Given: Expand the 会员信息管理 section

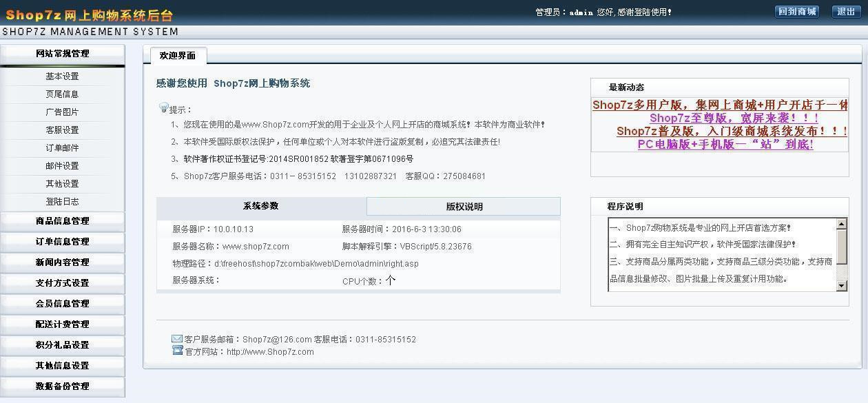Looking at the screenshot, I should click(x=62, y=304).
